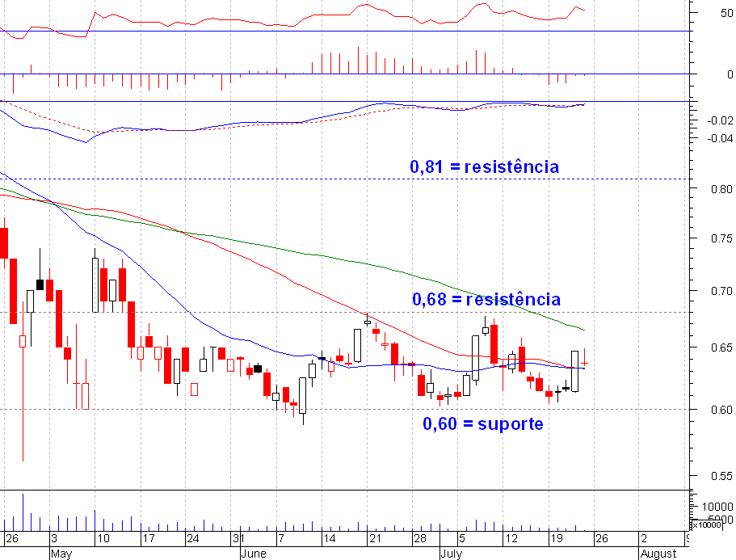Viewport: 736px width, 560px height.
Task: Click the 0.80 price axis label
Action: (721, 189)
